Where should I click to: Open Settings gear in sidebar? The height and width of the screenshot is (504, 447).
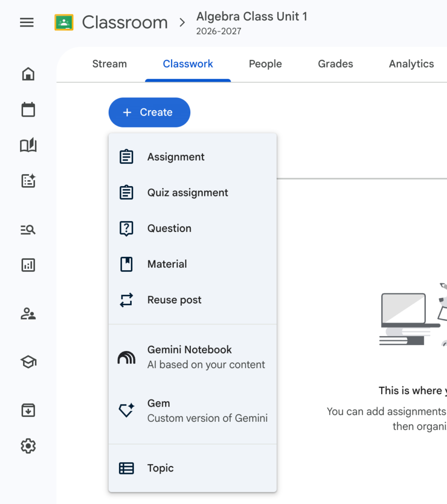28,446
